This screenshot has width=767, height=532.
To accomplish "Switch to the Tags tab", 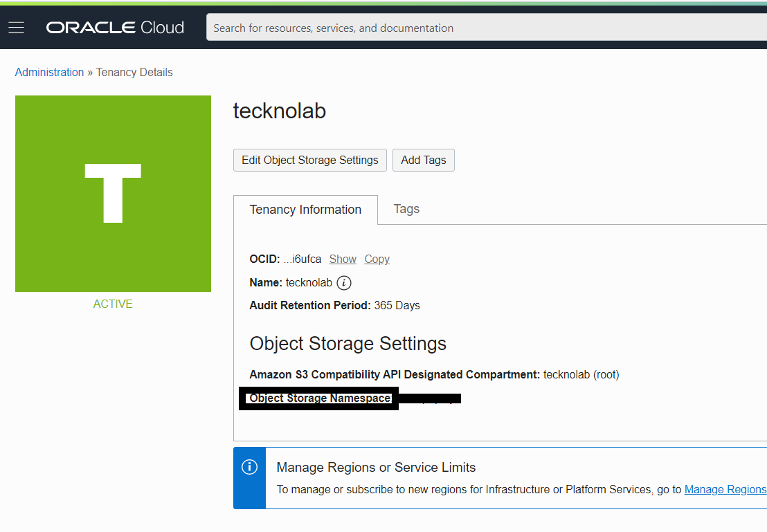I will point(406,209).
